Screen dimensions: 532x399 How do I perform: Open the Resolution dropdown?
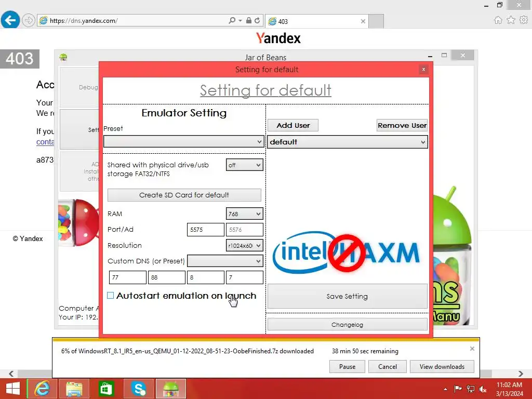[x=244, y=245]
